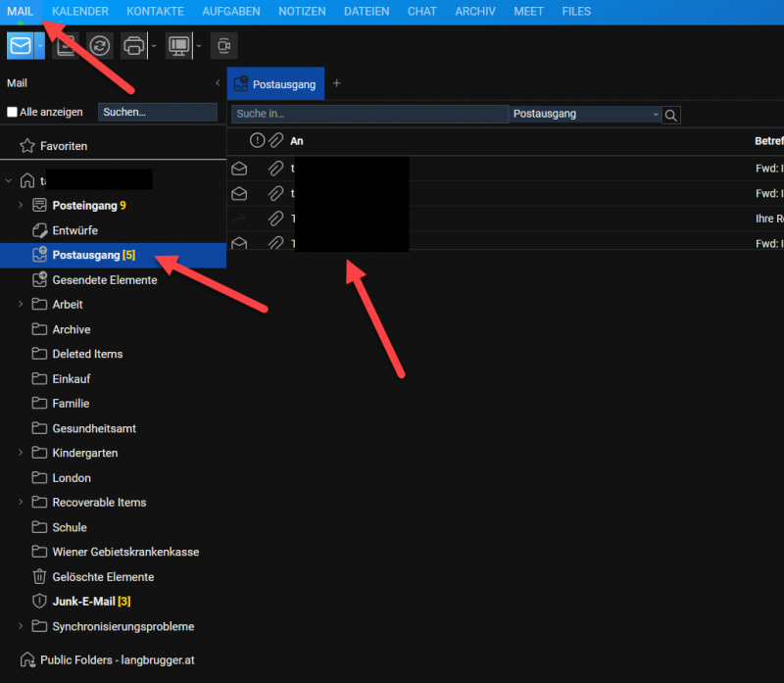Click the search magnifier icon

coord(671,115)
